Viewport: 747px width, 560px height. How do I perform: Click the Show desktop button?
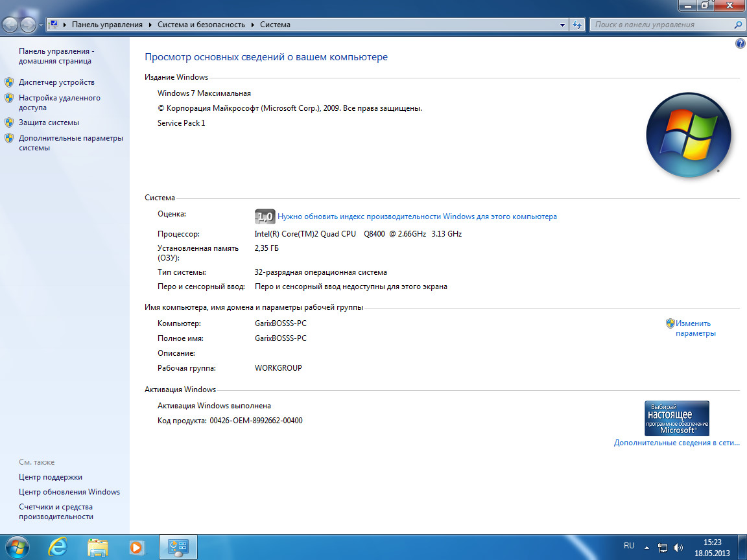[x=744, y=548]
